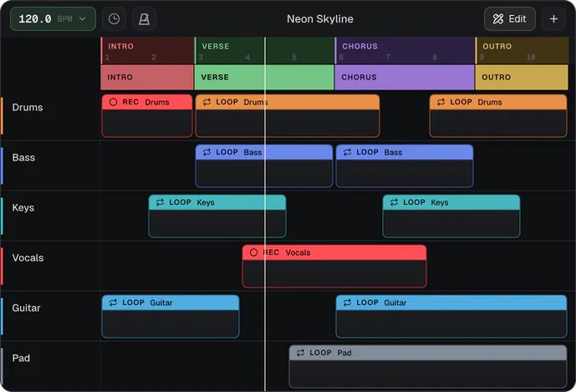Click the loop icon on the chorus Guitar clip
Viewport: 576px width, 392px height.
pyautogui.click(x=347, y=303)
